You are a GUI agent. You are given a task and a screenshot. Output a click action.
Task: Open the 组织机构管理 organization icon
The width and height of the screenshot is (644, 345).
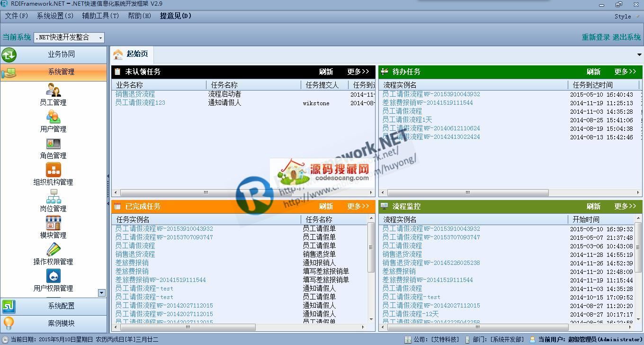point(53,170)
